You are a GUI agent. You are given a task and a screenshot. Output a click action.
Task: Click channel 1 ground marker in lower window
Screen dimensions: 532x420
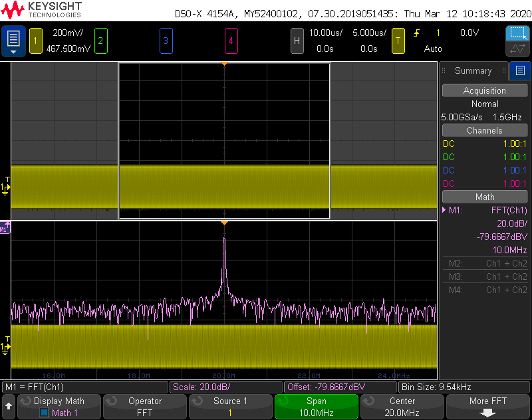coord(5,346)
